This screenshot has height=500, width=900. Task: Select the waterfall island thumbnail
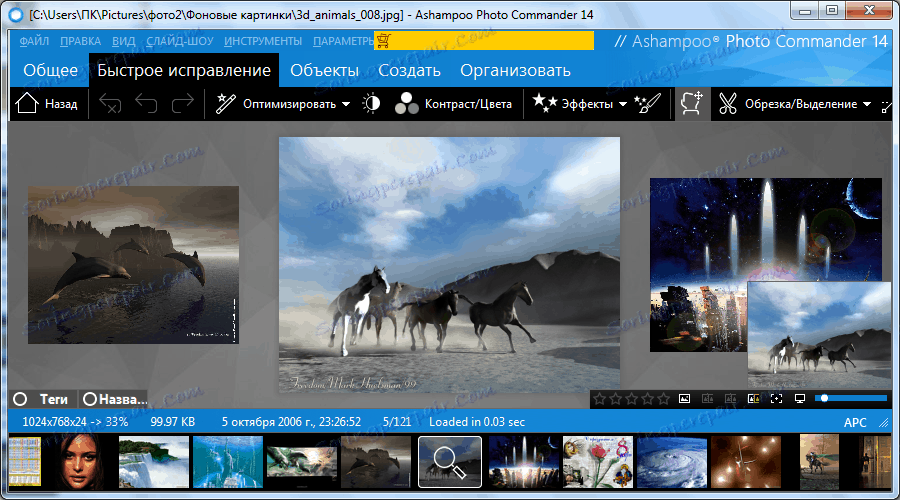pos(153,462)
